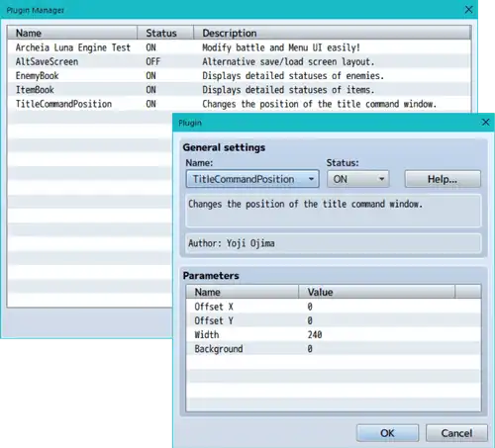Click the ON status of Archeia Luna Engine Test
Viewport: 495px width, 448px height.
[150, 47]
